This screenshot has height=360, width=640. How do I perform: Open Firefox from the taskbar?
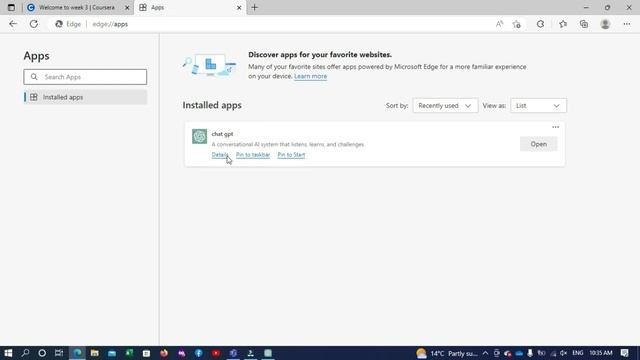point(164,353)
